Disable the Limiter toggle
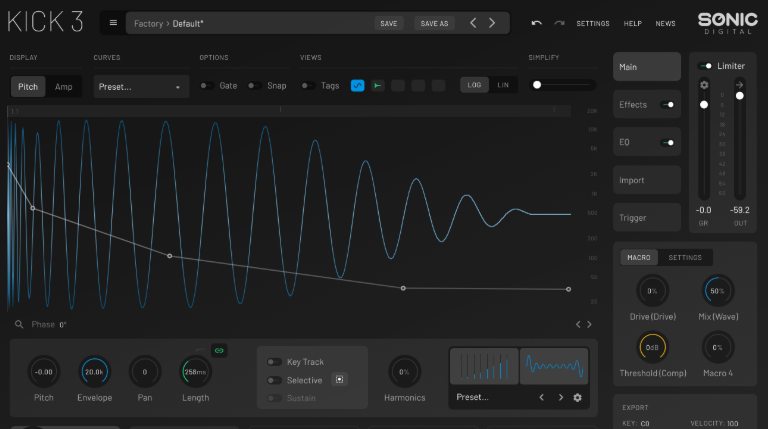The width and height of the screenshot is (768, 429). click(705, 66)
